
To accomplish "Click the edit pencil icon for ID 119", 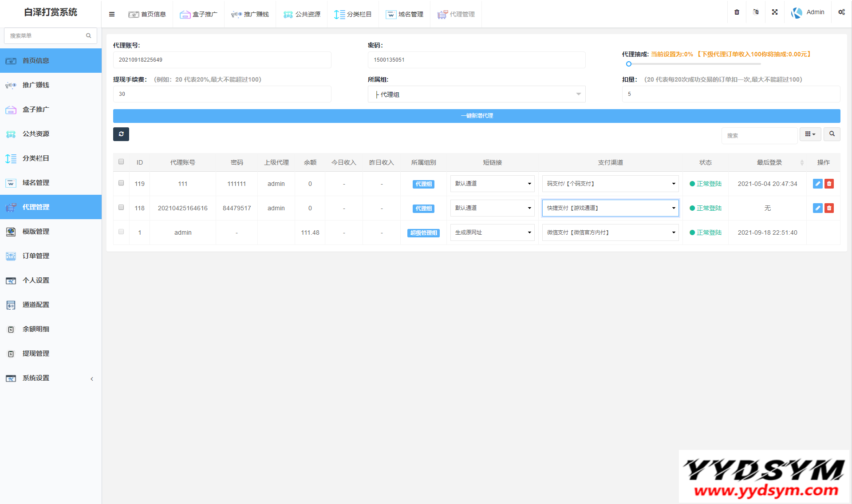I will click(817, 184).
